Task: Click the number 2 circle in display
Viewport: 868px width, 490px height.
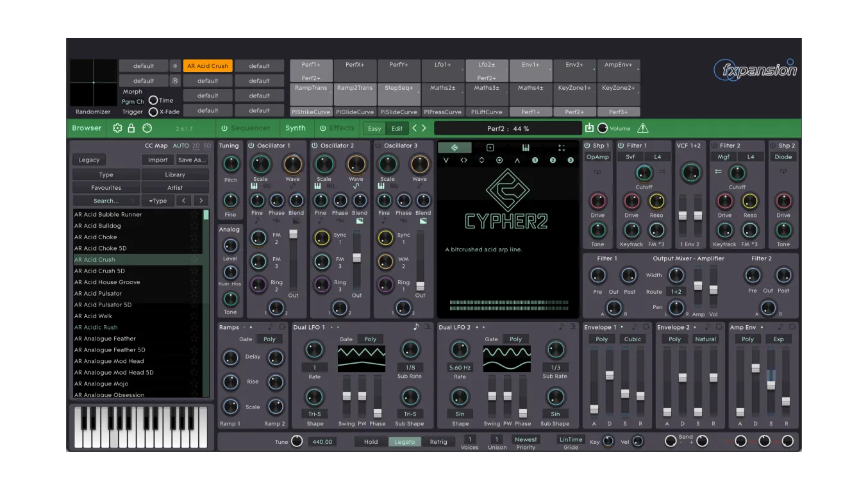Action: click(x=553, y=160)
